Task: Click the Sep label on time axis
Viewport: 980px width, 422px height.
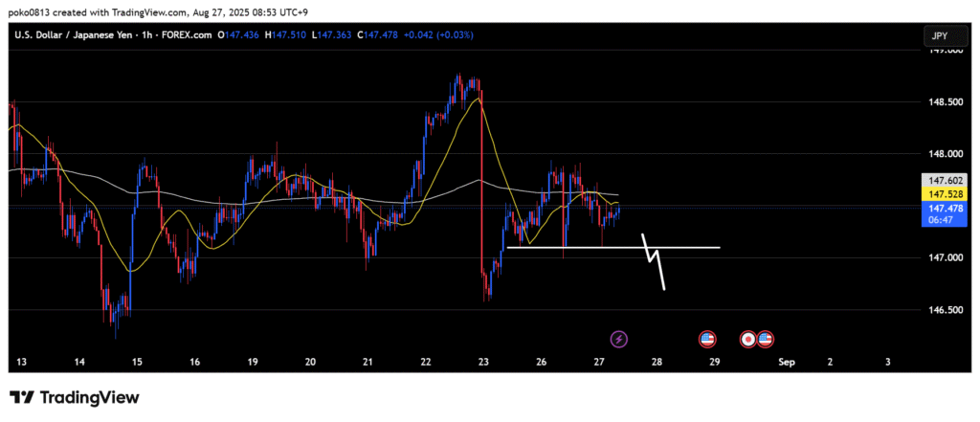Action: click(787, 363)
